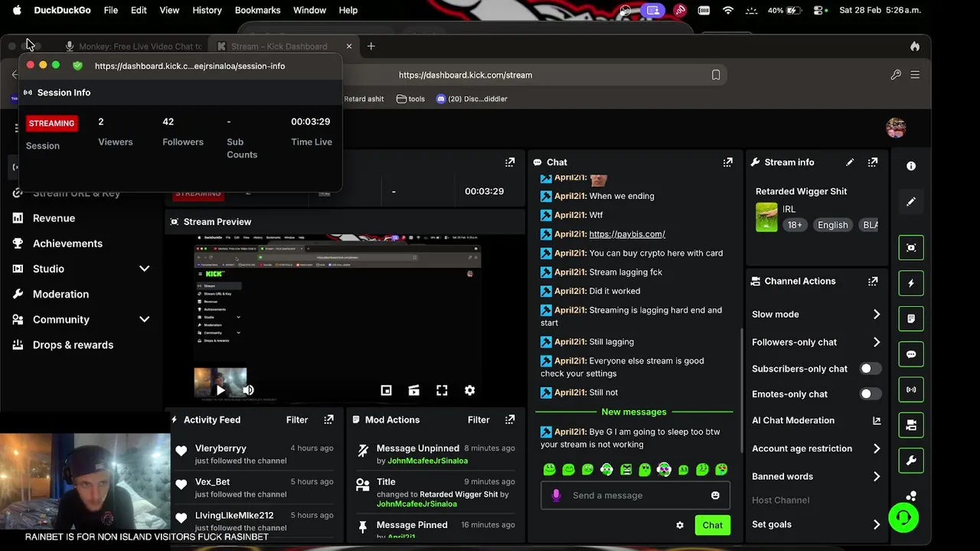980x551 pixels.
Task: Edit stream info with pencil icon
Action: pos(850,162)
